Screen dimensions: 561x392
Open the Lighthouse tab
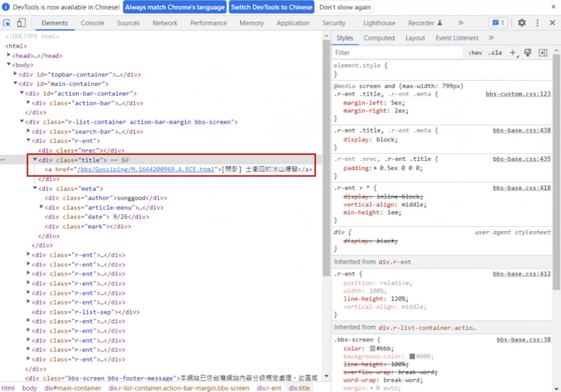379,23
